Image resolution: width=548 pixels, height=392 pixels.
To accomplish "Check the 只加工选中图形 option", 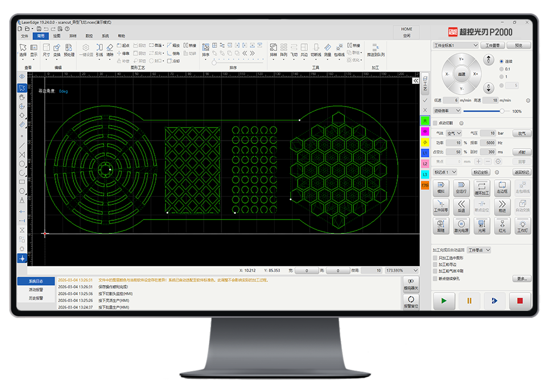I will click(435, 258).
